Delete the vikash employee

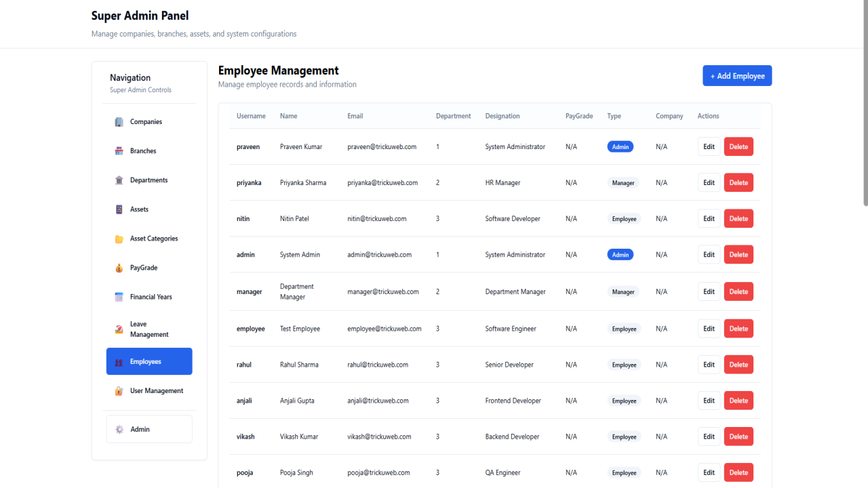tap(738, 436)
